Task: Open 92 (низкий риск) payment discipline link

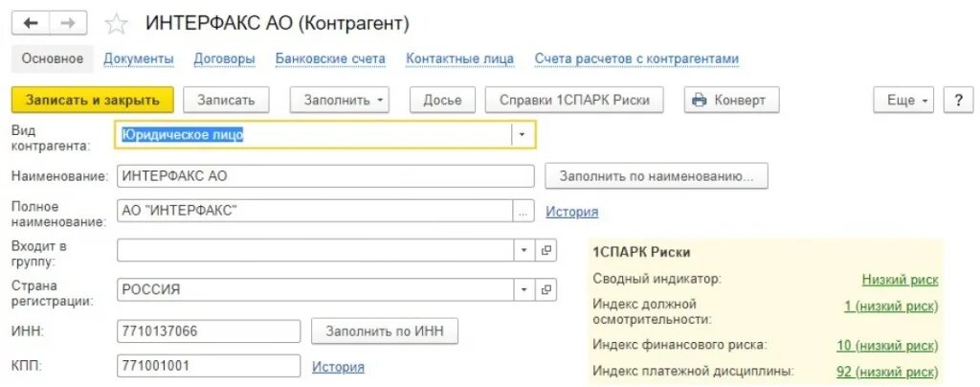Action: click(887, 372)
